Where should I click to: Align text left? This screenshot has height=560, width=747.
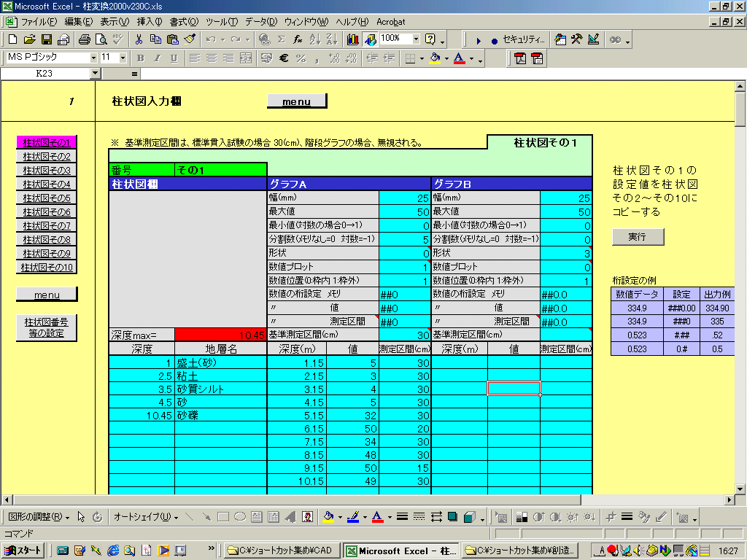point(194,58)
